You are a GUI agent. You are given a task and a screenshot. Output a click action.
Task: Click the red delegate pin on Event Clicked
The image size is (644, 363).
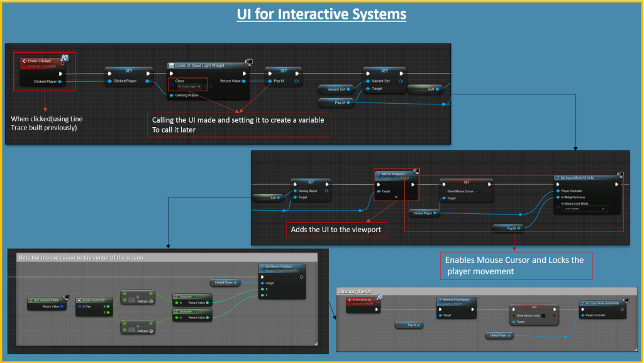coord(63,64)
